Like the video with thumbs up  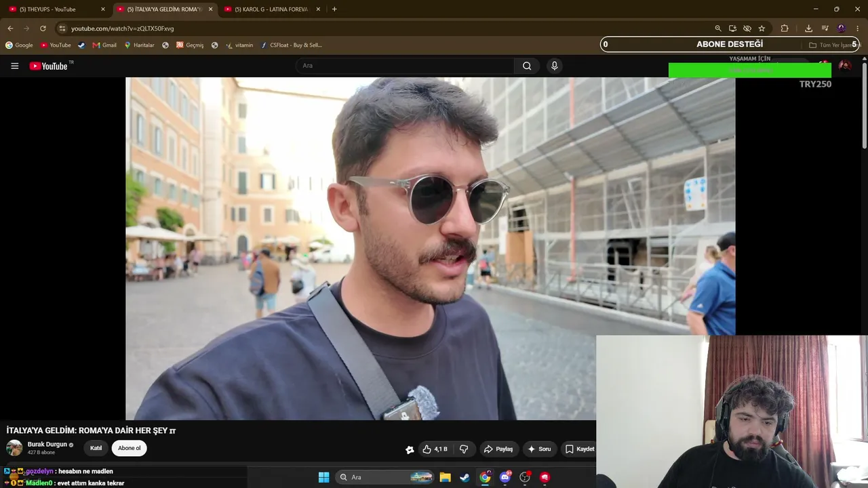tap(434, 449)
